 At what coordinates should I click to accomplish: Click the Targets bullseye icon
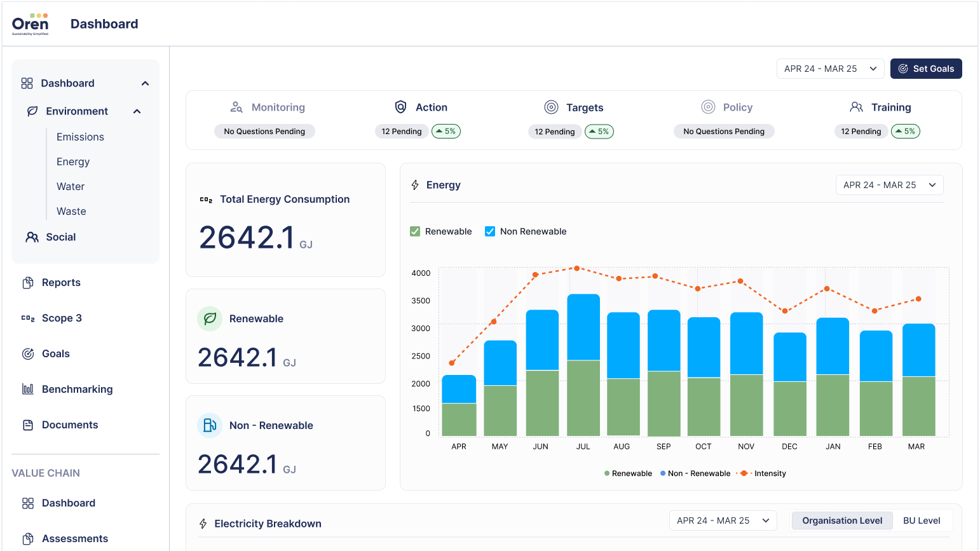pyautogui.click(x=551, y=107)
